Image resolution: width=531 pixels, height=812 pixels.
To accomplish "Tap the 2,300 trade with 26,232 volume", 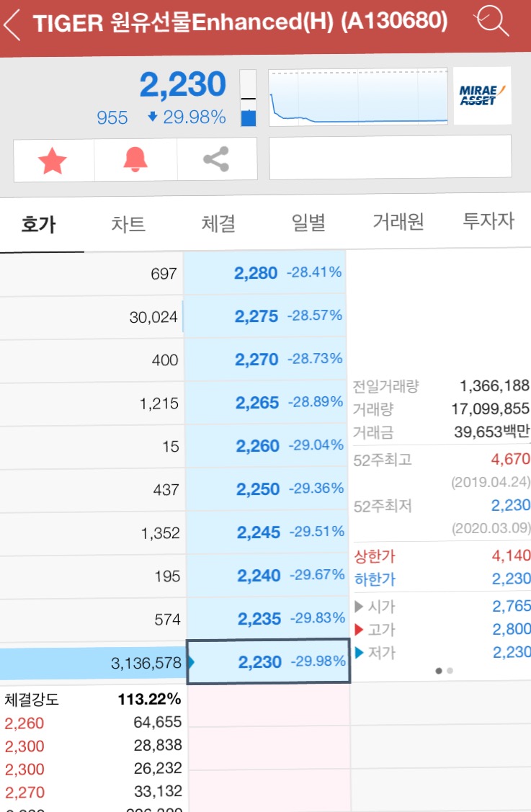I will (93, 769).
